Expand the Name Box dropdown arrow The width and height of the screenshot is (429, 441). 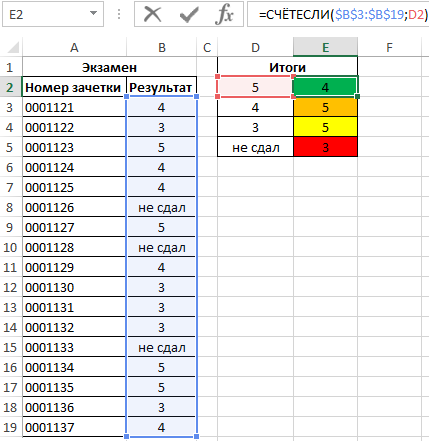(x=93, y=14)
